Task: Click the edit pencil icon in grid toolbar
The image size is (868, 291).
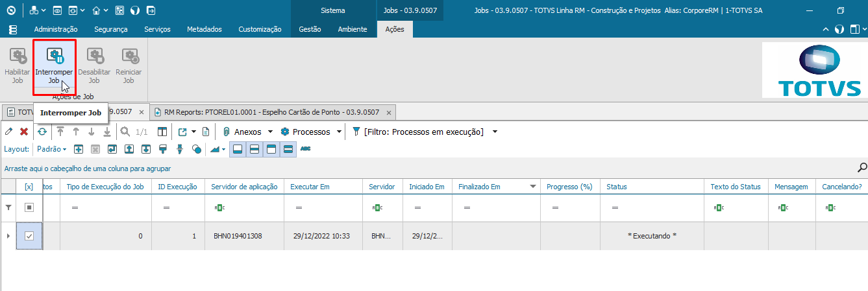Action: point(8,132)
